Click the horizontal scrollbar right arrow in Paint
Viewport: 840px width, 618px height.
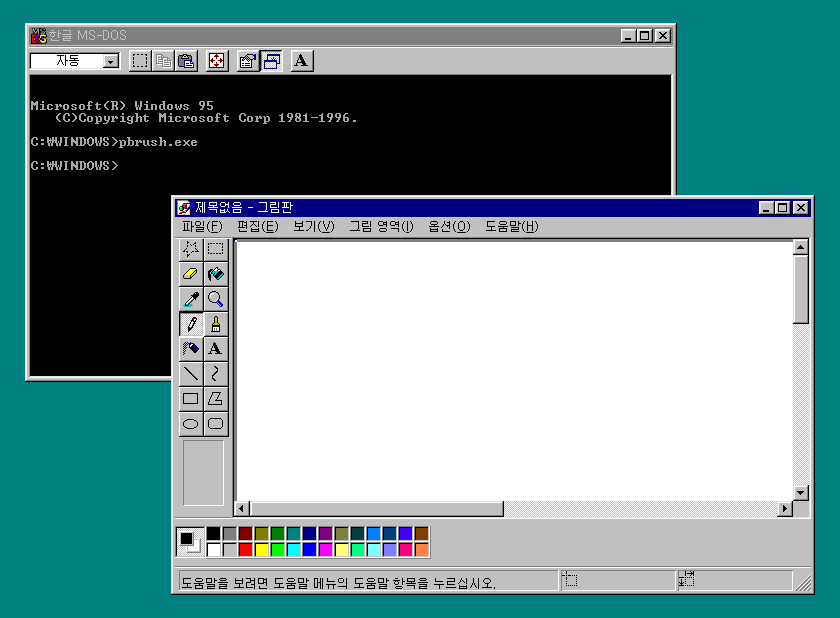(784, 509)
